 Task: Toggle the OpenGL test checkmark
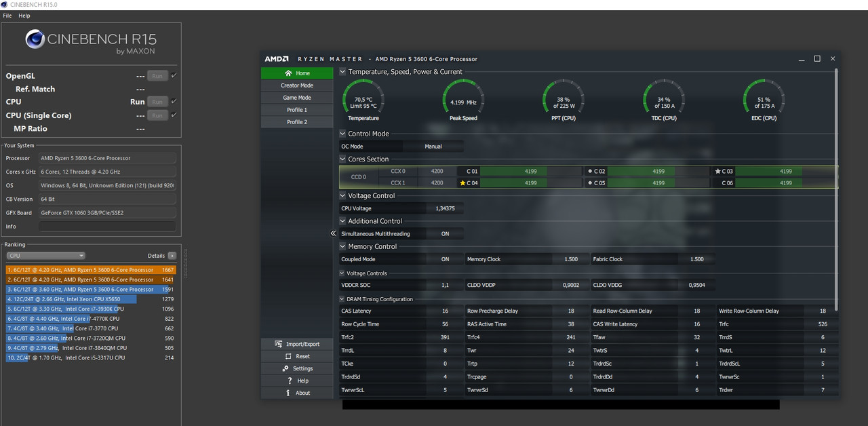point(174,76)
